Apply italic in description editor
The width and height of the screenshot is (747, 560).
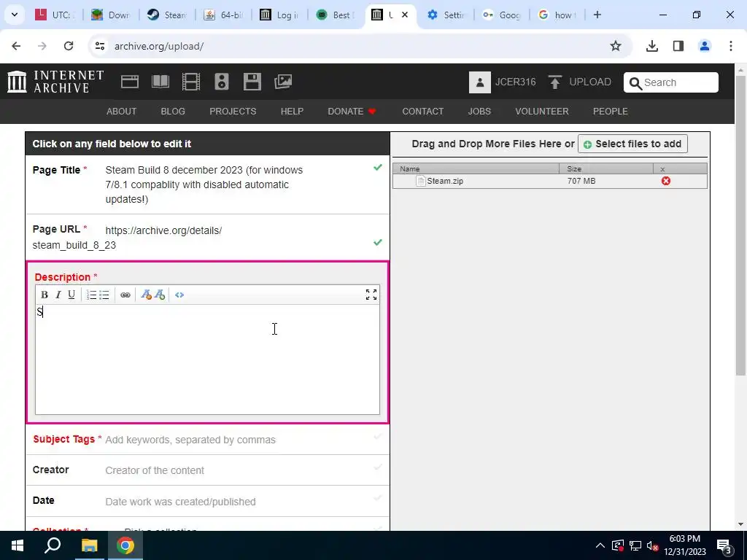coord(58,295)
